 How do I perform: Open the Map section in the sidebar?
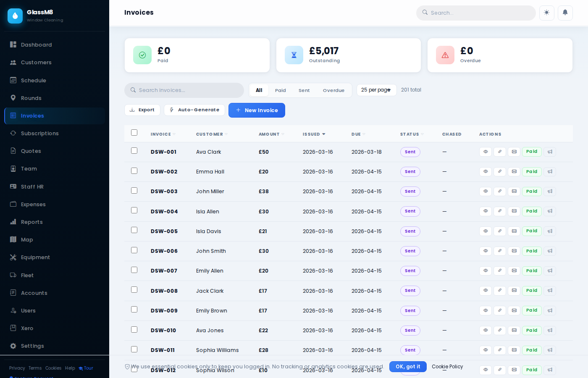point(27,239)
